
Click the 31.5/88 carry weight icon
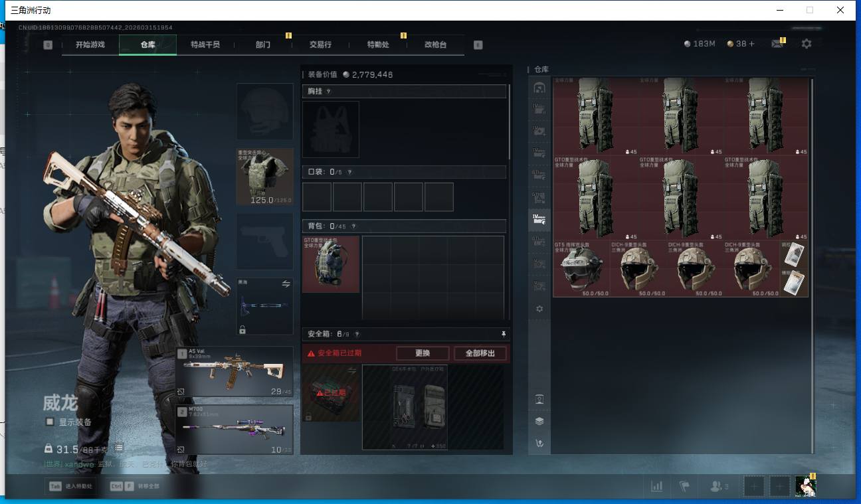tap(48, 449)
